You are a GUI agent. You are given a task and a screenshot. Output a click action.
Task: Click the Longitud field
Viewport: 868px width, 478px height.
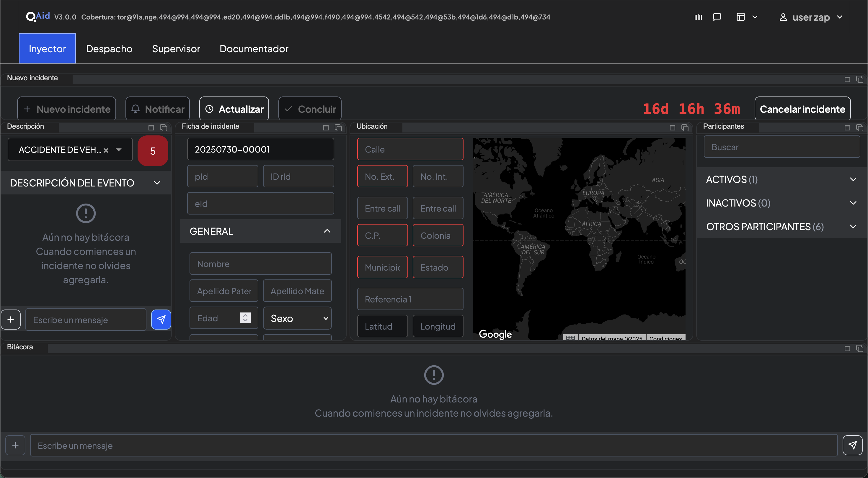[x=438, y=326]
